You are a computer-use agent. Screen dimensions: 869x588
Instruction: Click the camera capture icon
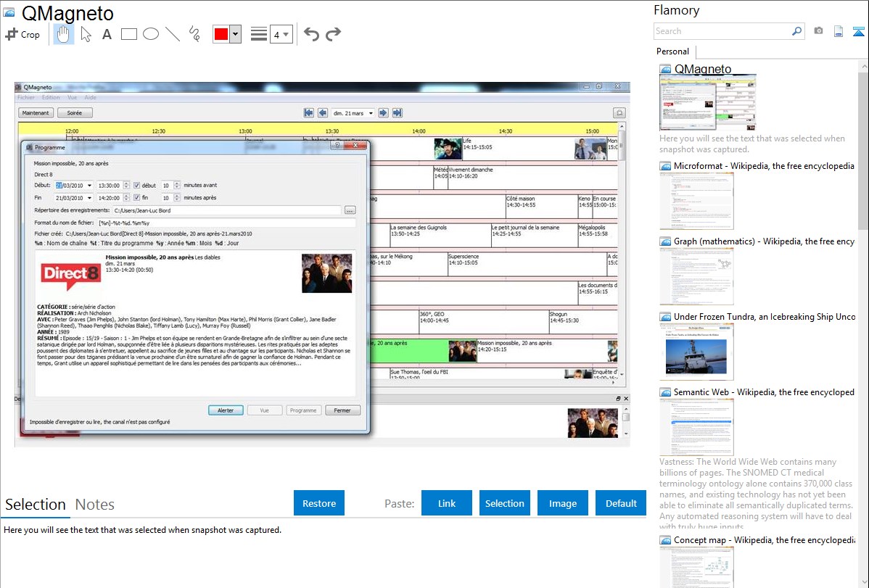coord(818,31)
